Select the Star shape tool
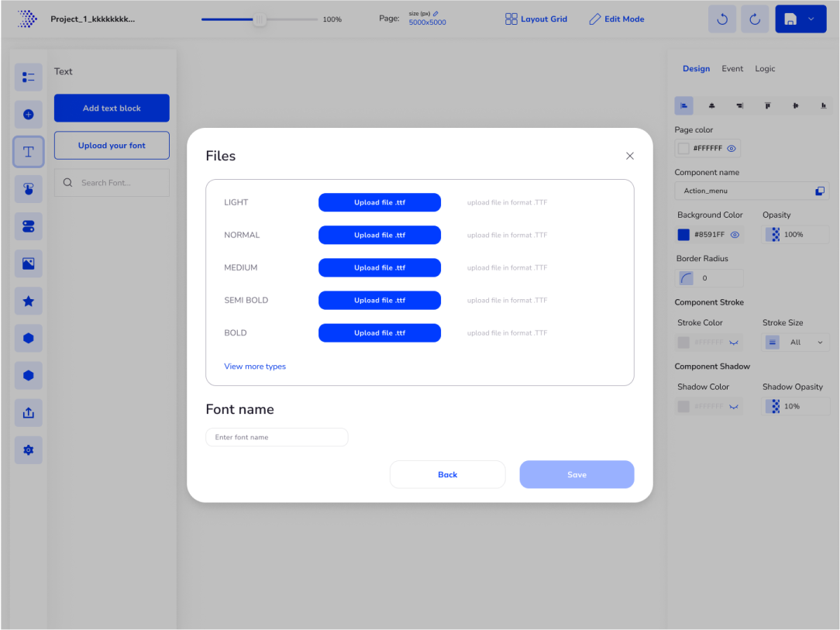 click(x=28, y=301)
